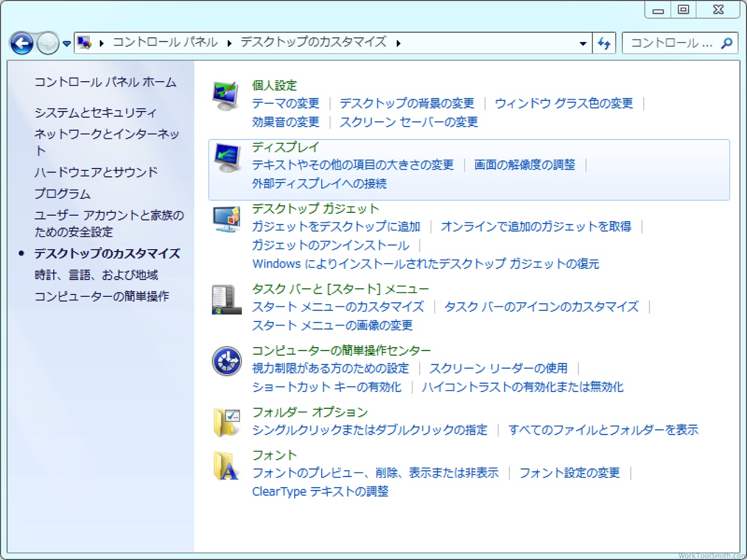Screen dimensions: 747x560
Task: Select コントロール パネル in the address breadcrumb
Action: tap(165, 42)
